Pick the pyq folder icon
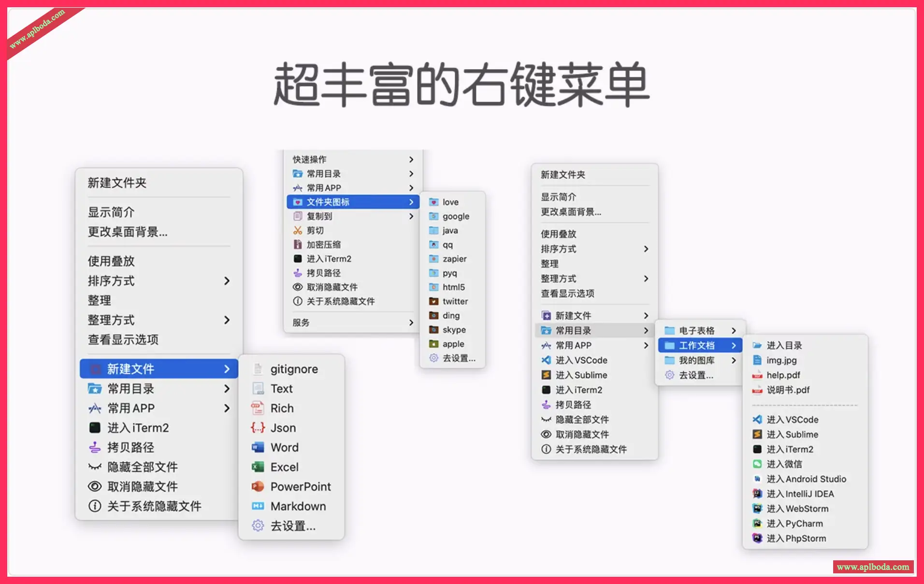924x584 pixels. tap(434, 273)
